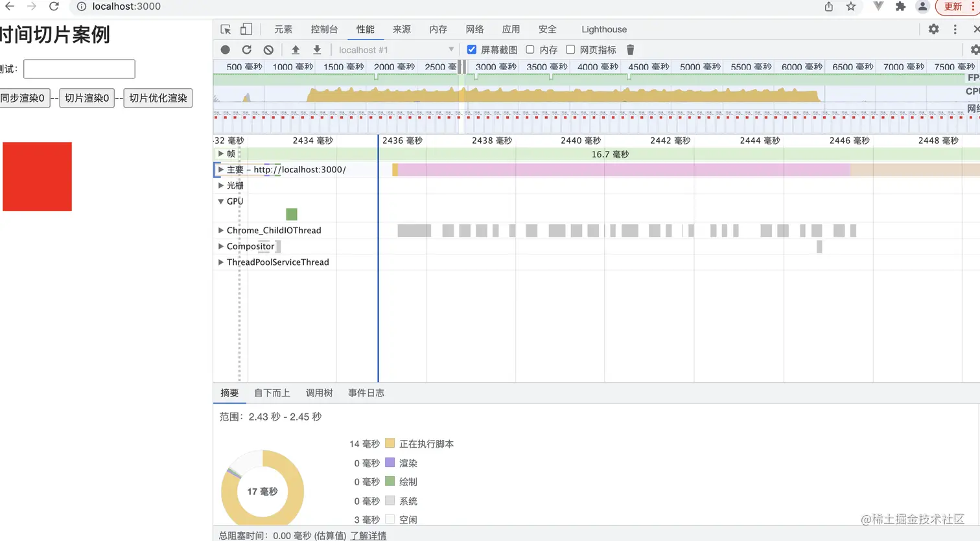Enable the 网页指标 checkbox
Image resolution: width=980 pixels, height=541 pixels.
[x=570, y=49]
